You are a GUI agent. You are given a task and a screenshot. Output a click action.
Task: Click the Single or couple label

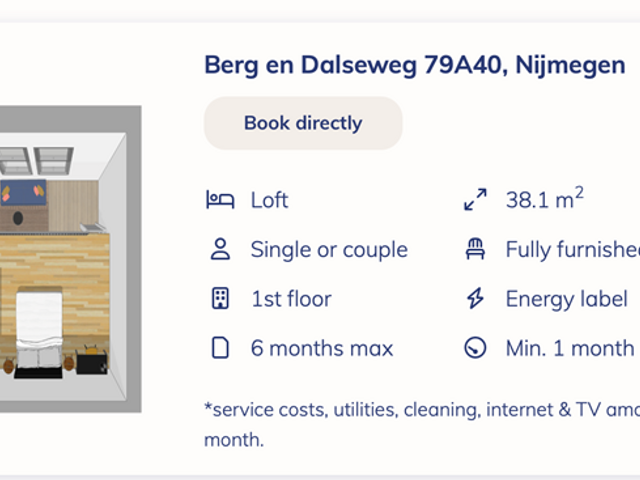pos(329,249)
